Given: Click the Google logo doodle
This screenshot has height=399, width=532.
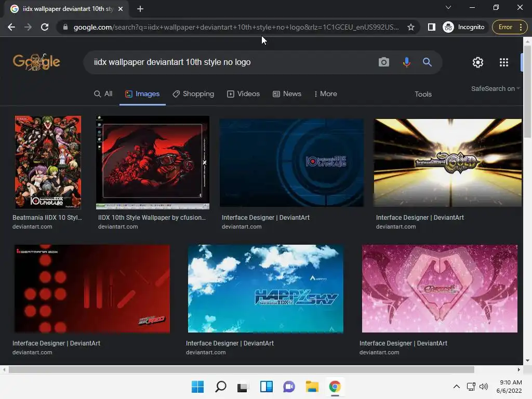Looking at the screenshot, I should pyautogui.click(x=36, y=62).
